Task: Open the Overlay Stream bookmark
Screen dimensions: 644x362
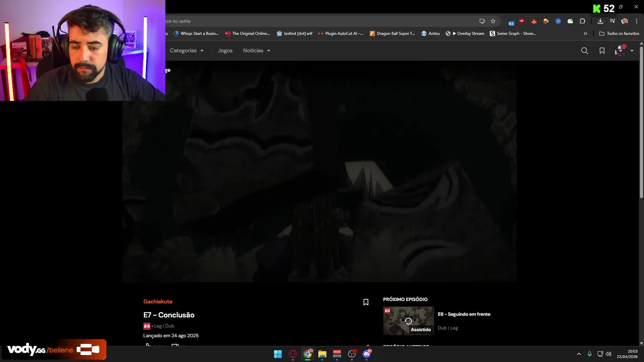Action: point(465,34)
